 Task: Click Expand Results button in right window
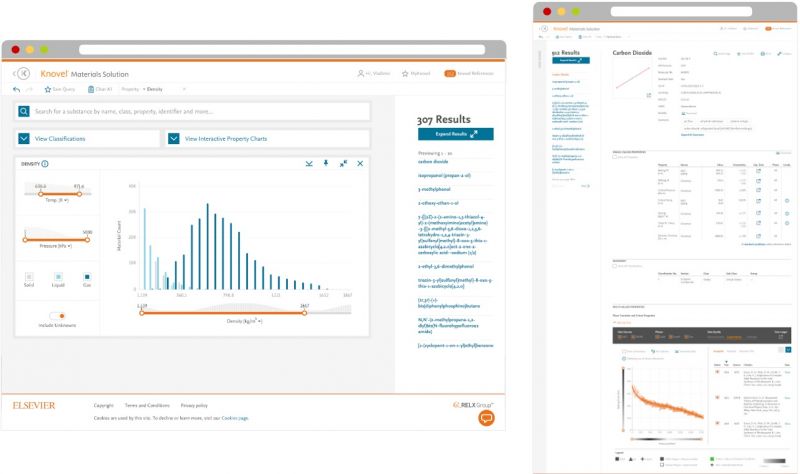click(571, 60)
